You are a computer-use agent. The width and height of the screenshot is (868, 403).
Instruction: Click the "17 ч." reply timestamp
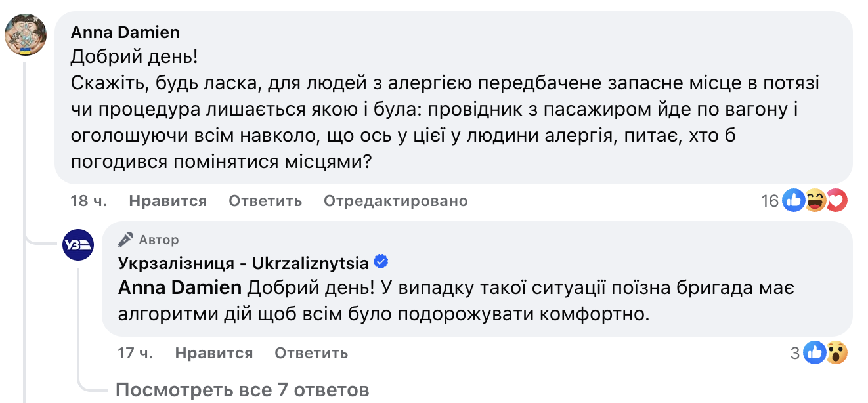click(135, 353)
